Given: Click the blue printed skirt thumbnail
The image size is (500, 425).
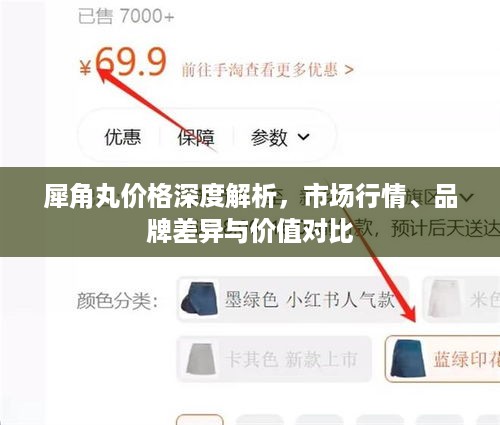Looking at the screenshot, I should pyautogui.click(x=408, y=359).
